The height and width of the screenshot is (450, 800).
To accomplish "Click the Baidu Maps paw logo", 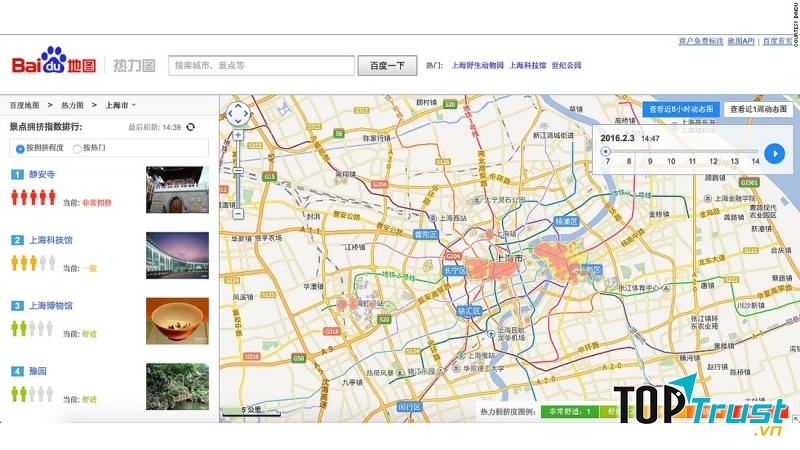I will point(54,60).
